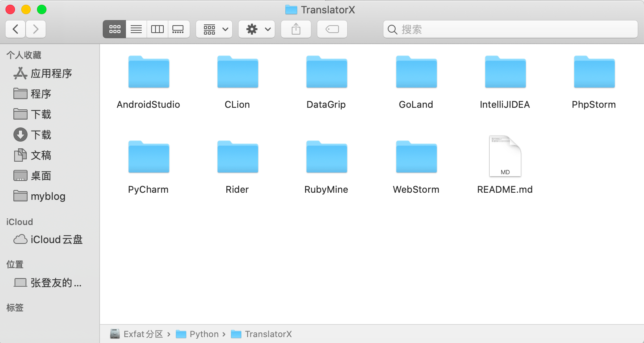Select the PyCharm folder icon
The image size is (644, 343).
149,157
